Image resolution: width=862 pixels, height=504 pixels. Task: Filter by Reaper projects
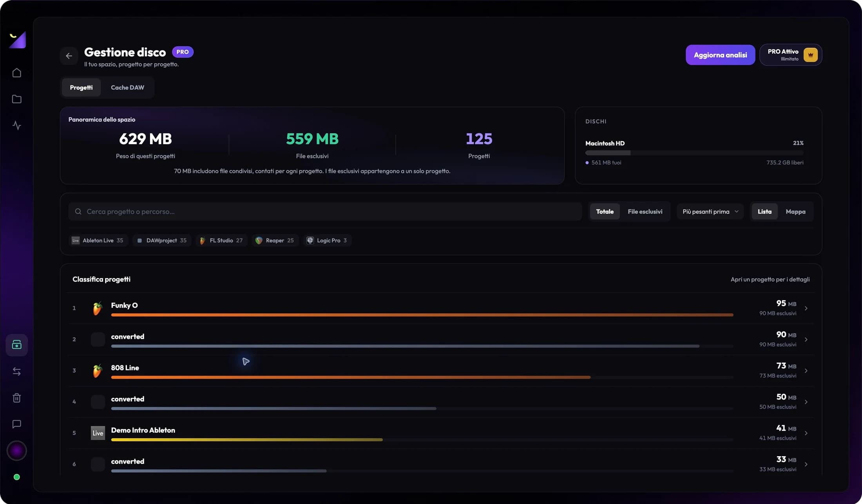pyautogui.click(x=275, y=240)
